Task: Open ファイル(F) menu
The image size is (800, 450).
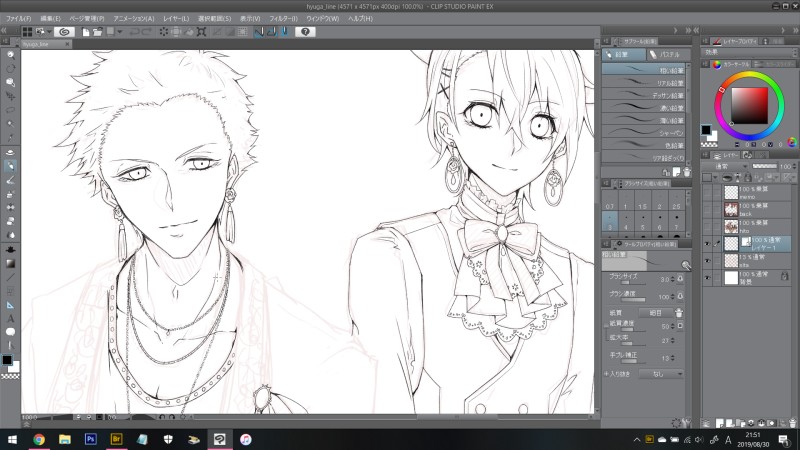Action: pyautogui.click(x=18, y=18)
